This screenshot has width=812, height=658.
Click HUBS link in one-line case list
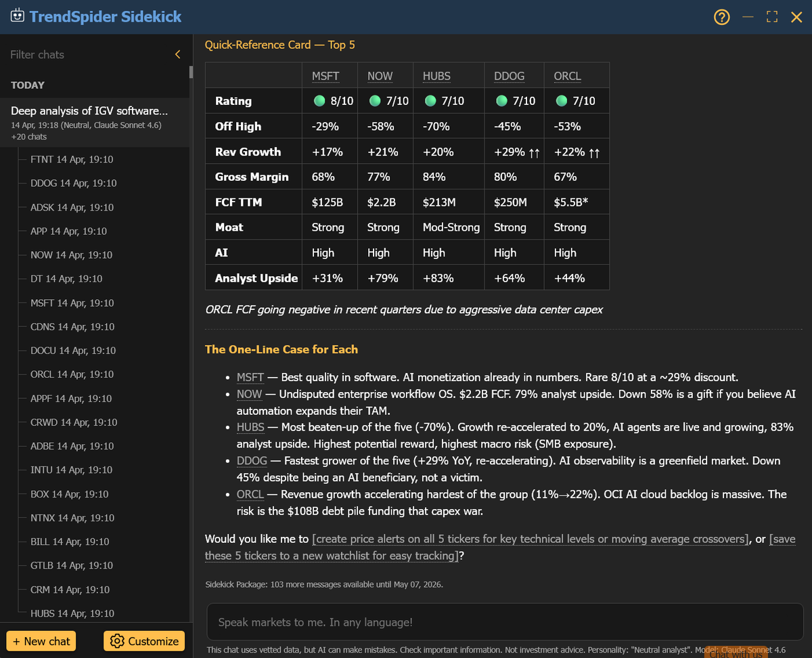(x=250, y=428)
